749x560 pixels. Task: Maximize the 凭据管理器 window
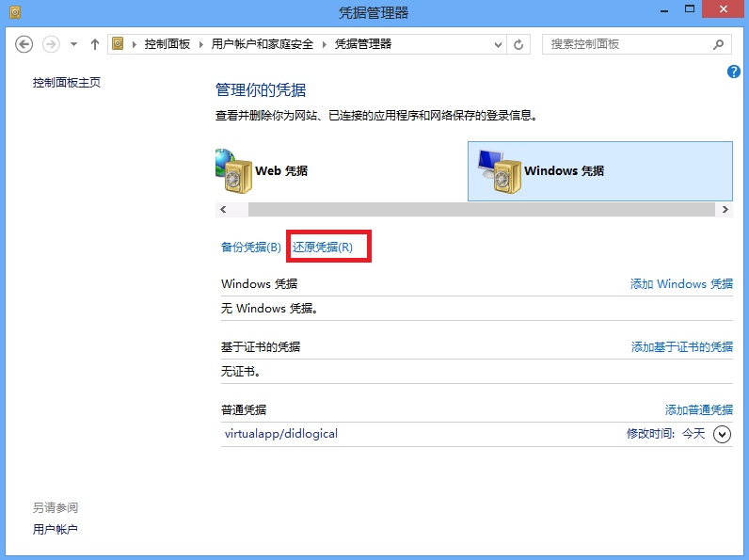(690, 8)
